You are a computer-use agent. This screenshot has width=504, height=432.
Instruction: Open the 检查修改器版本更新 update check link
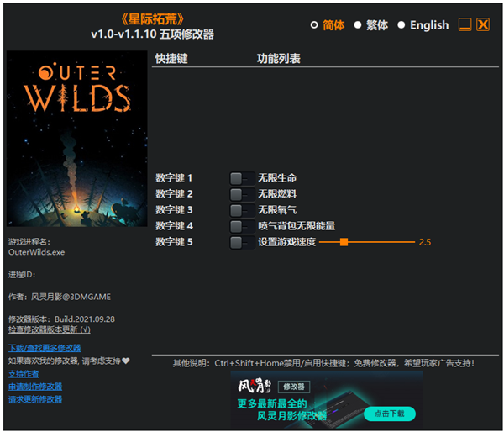click(x=49, y=329)
